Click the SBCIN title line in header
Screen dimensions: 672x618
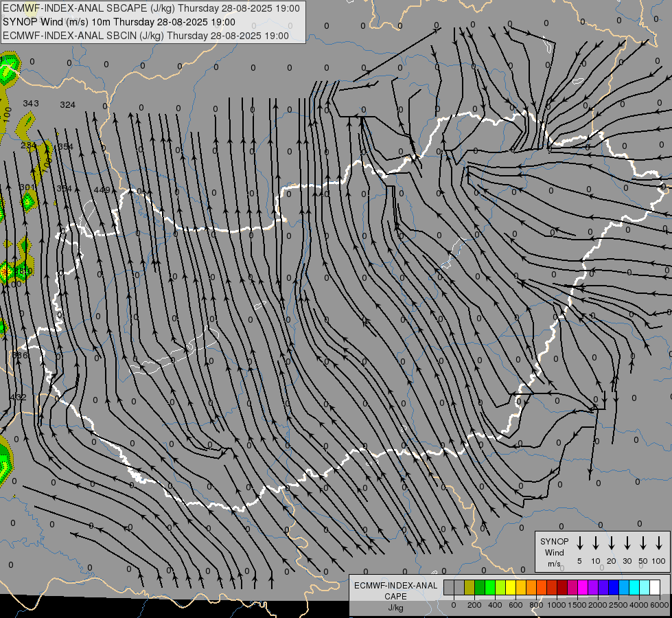(146, 36)
